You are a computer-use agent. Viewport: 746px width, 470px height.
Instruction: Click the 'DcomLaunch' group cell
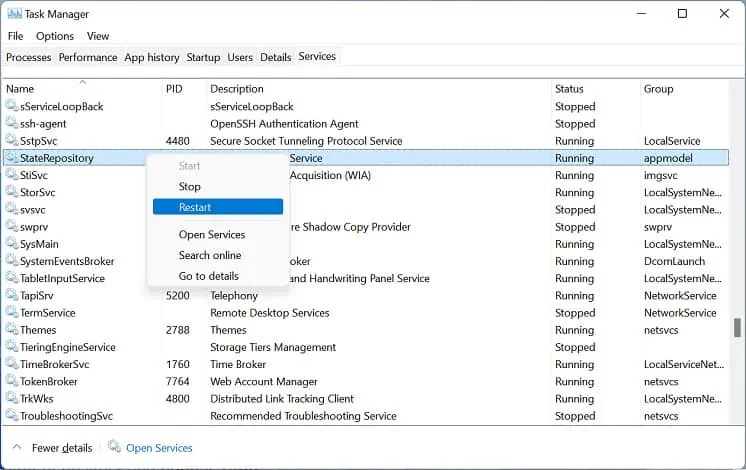tap(674, 261)
